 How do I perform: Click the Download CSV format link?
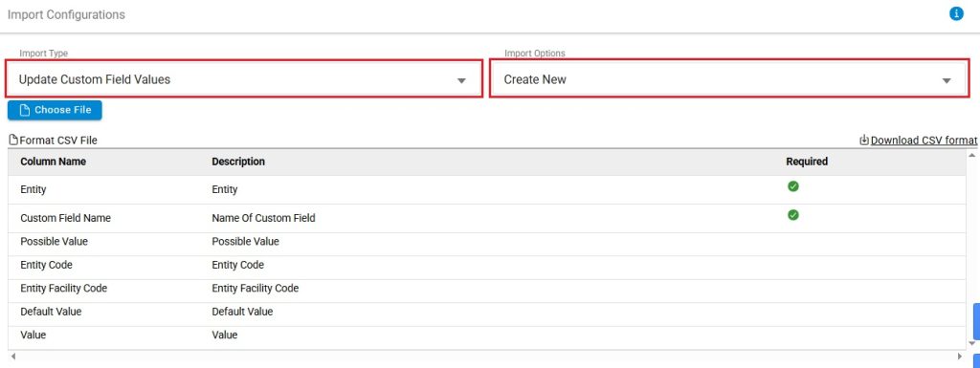924,141
